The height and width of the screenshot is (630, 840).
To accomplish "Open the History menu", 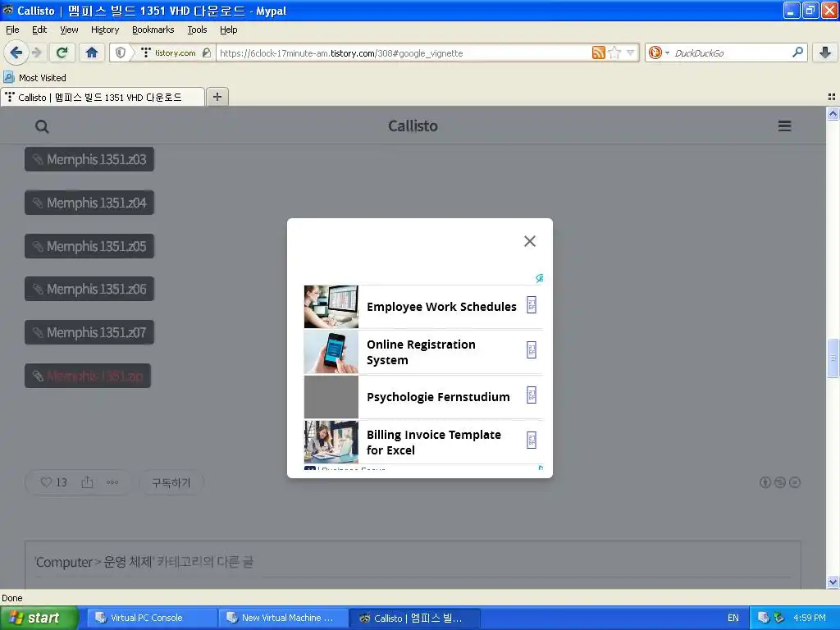I will tap(105, 30).
